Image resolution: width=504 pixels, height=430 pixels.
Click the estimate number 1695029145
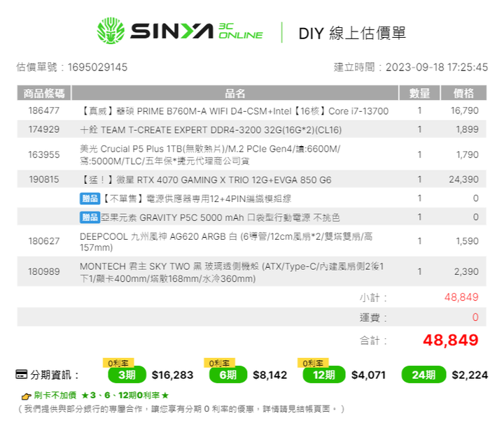[x=98, y=67]
